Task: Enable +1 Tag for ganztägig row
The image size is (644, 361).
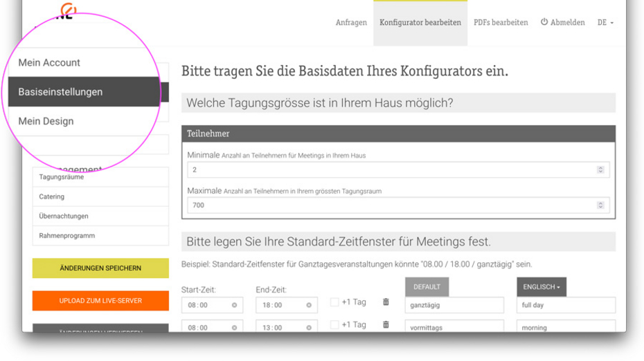Action: [x=334, y=302]
